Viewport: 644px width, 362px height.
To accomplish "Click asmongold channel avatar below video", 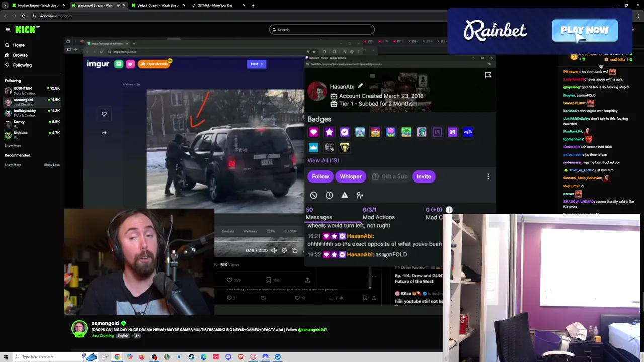I will click(79, 329).
